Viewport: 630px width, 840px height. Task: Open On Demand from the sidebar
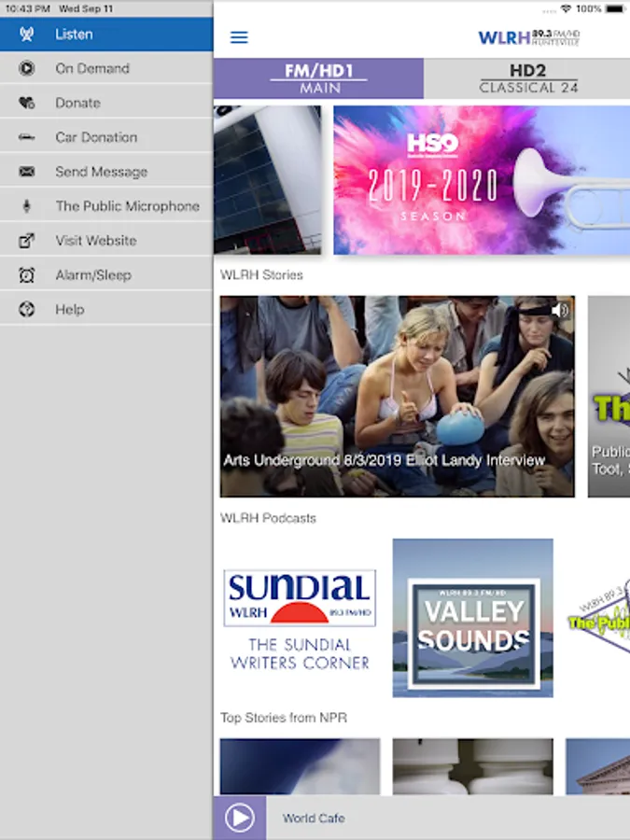point(106,68)
